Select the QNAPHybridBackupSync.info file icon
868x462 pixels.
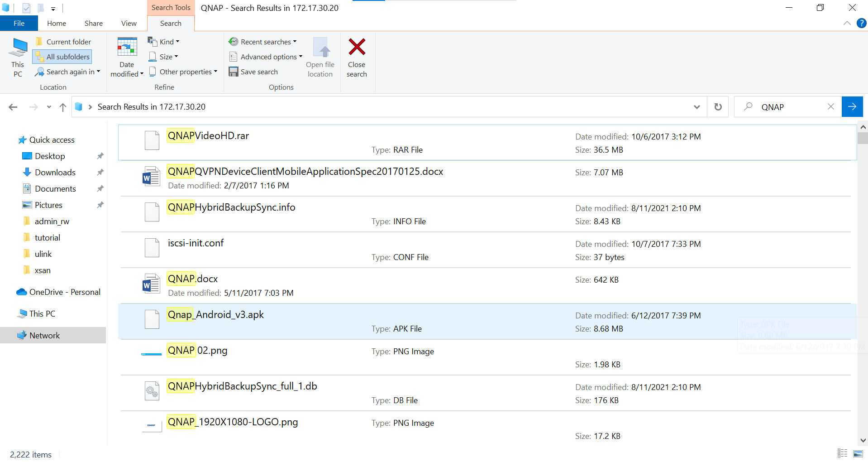coord(152,212)
